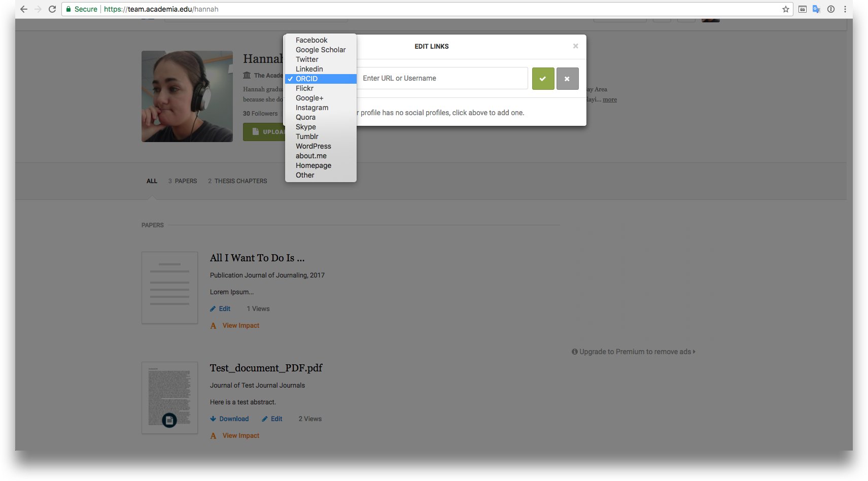
Task: Reload the page with the refresh icon
Action: coord(52,9)
